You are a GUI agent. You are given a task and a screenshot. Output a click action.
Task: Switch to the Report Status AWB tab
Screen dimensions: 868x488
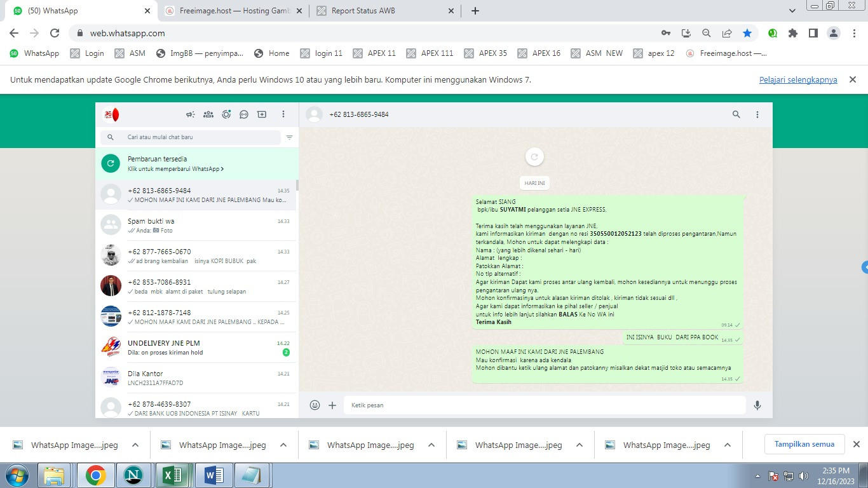click(x=385, y=11)
